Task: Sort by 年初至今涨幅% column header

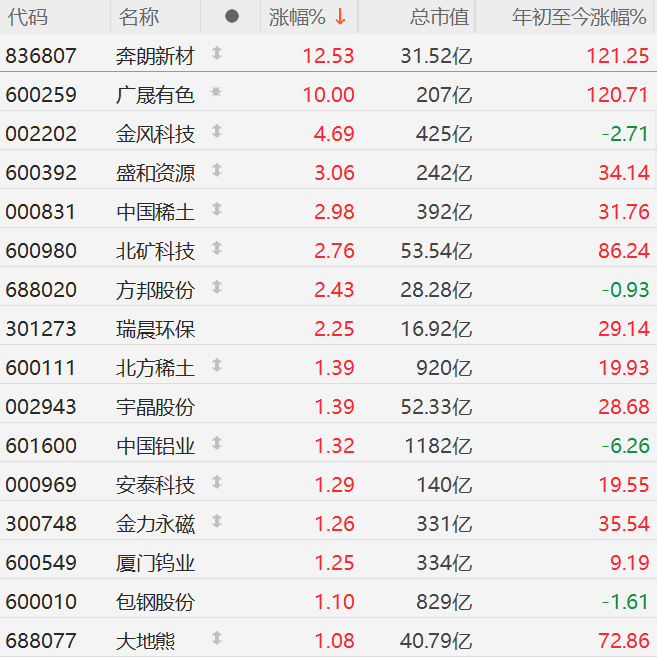Action: [x=579, y=17]
